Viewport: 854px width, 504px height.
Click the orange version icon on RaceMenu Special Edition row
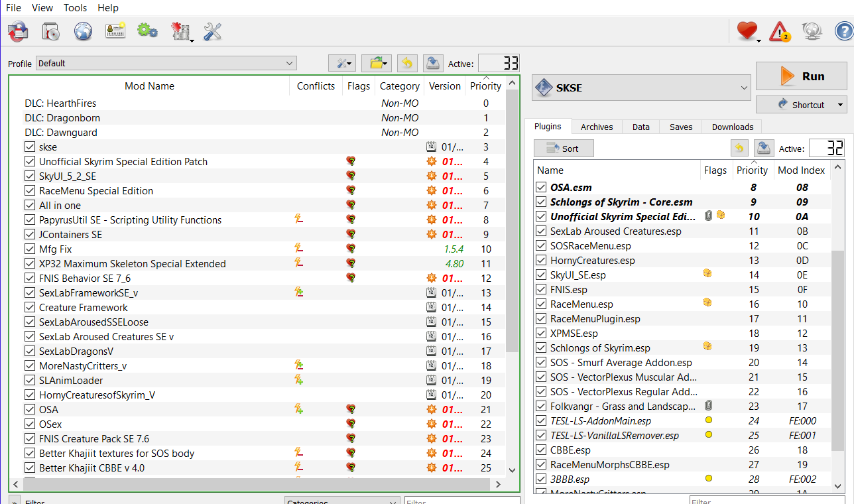[432, 191]
